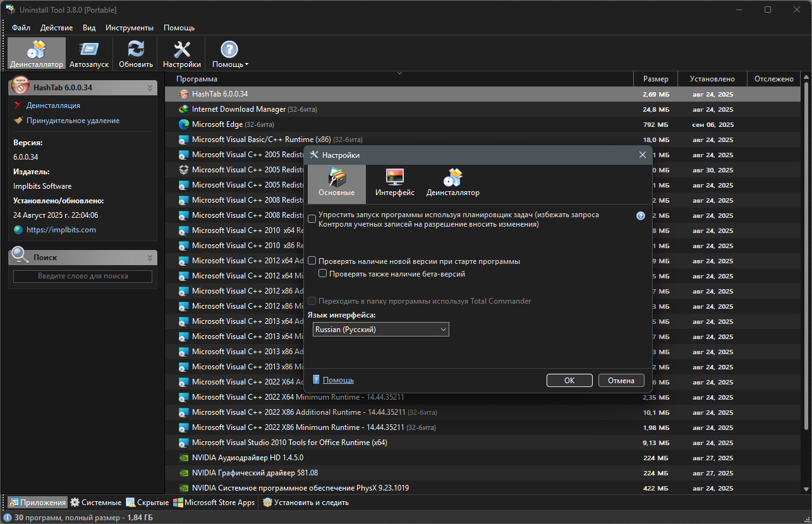Select the Основные settings tab

(x=337, y=184)
